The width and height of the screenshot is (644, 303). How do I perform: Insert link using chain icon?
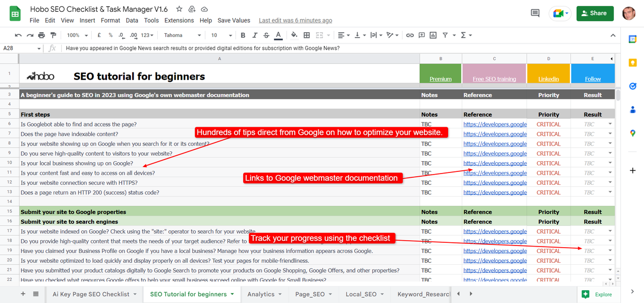409,35
